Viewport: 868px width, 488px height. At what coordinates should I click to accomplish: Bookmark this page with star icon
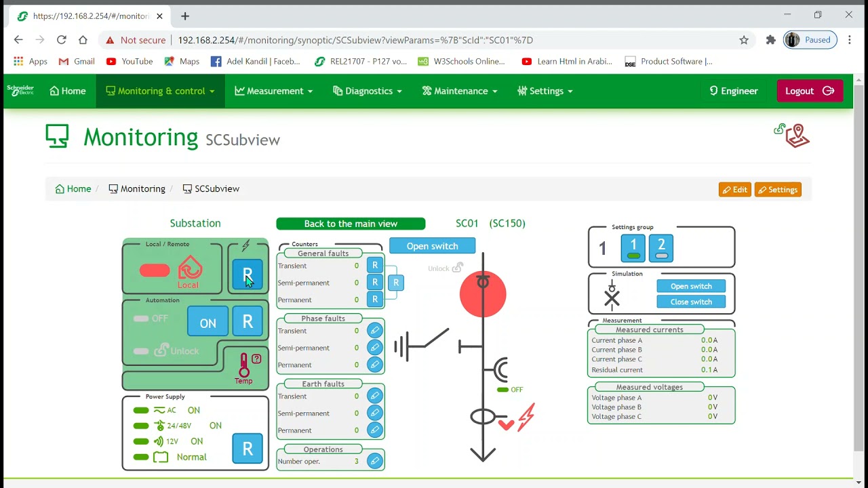pyautogui.click(x=744, y=40)
